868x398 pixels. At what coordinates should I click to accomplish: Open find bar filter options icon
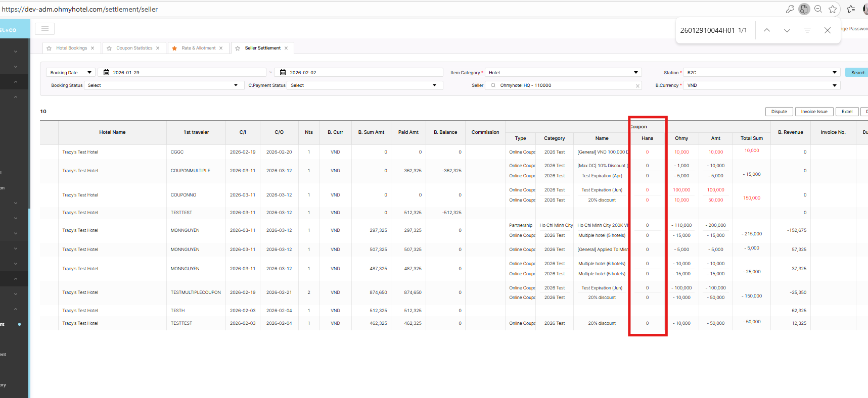click(807, 30)
